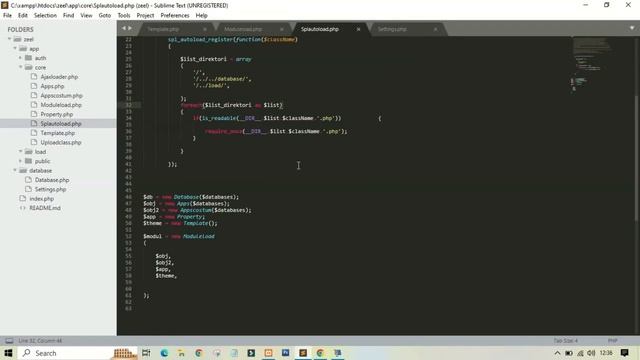Click the auth folder icon
Viewport: 640px width, 360px height.
[28, 58]
